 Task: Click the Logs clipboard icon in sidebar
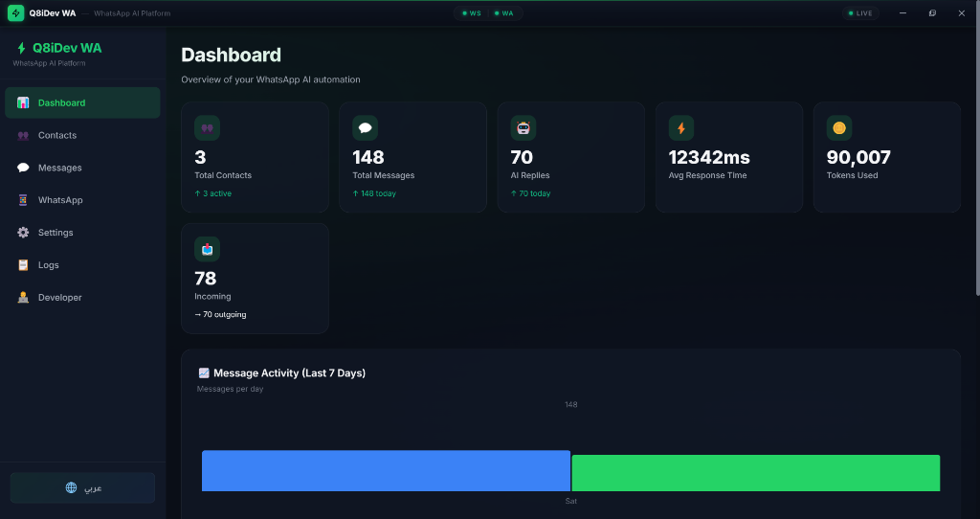pyautogui.click(x=23, y=265)
